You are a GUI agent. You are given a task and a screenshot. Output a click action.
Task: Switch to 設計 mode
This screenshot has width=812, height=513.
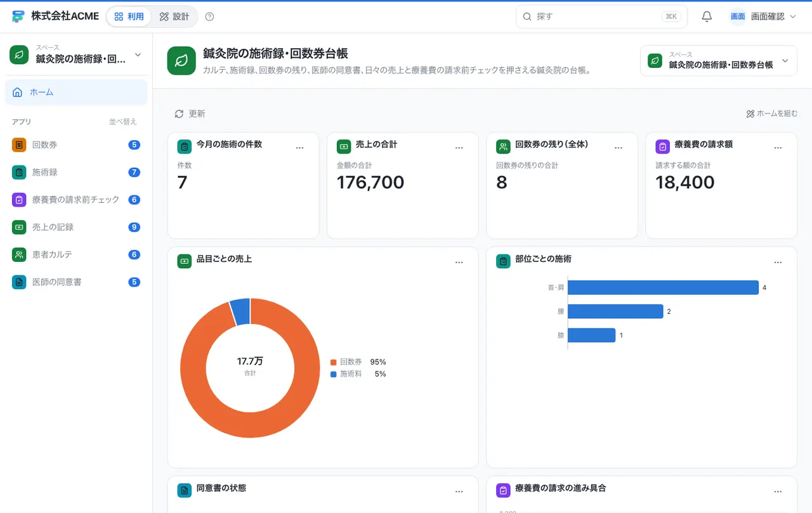(x=174, y=16)
